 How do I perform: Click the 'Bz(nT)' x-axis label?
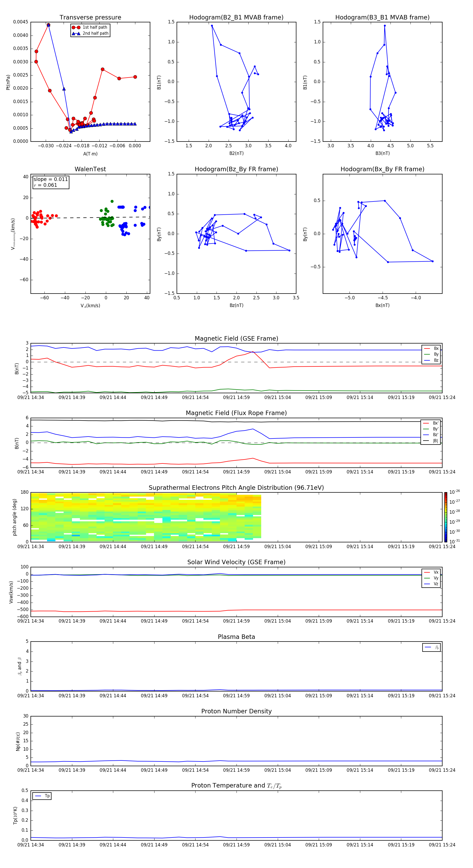pyautogui.click(x=236, y=305)
